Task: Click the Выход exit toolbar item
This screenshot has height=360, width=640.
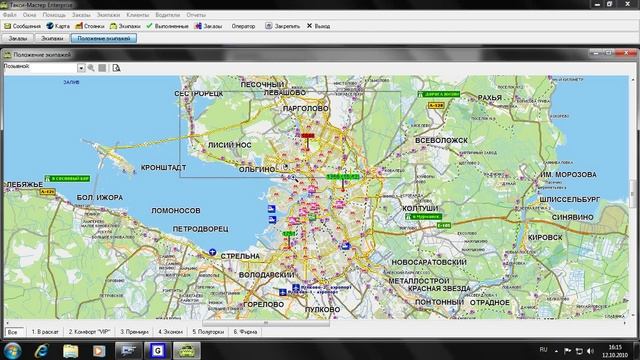Action: tap(318, 26)
